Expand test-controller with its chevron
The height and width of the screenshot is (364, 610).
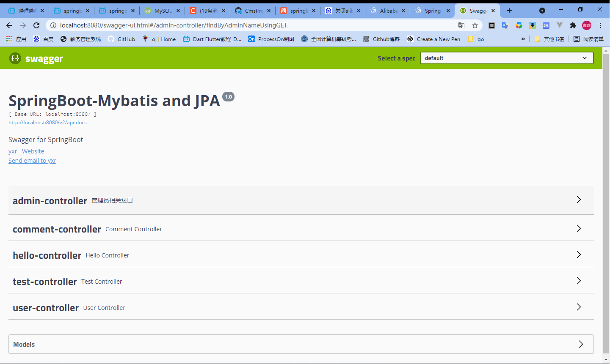pos(579,281)
